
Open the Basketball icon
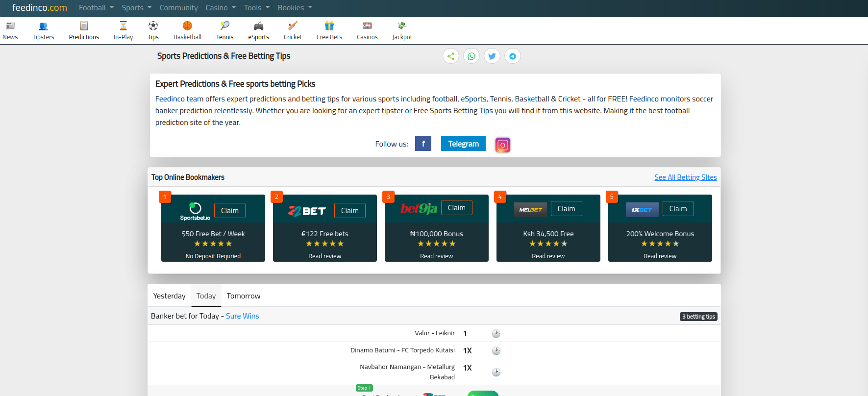(x=187, y=26)
